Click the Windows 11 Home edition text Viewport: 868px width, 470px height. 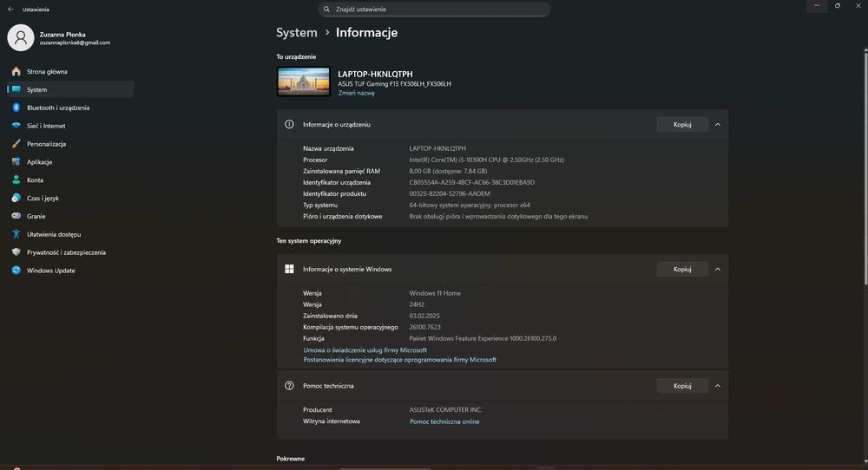click(x=435, y=293)
